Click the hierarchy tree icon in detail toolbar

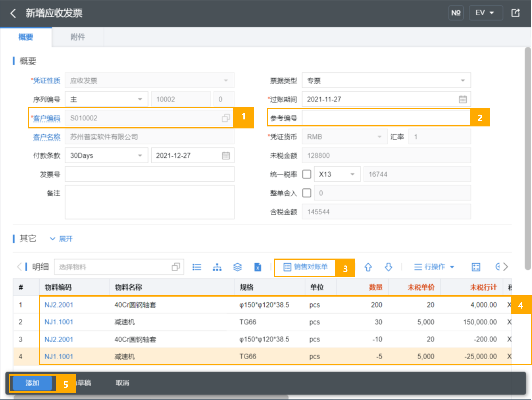point(217,267)
